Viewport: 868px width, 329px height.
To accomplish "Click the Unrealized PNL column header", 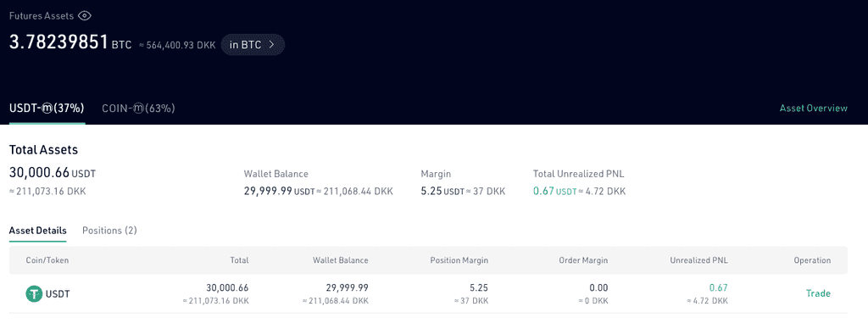I will click(x=698, y=260).
